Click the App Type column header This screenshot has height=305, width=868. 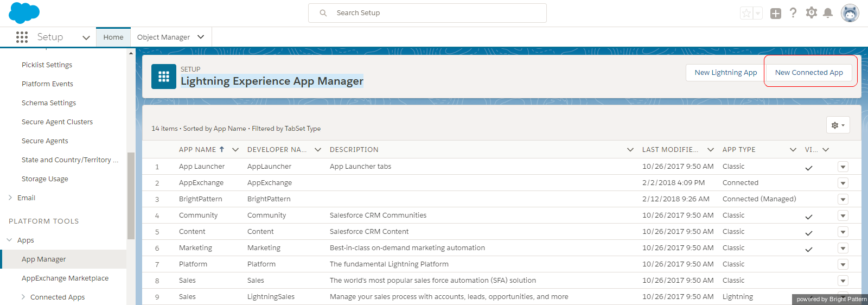pyautogui.click(x=739, y=149)
